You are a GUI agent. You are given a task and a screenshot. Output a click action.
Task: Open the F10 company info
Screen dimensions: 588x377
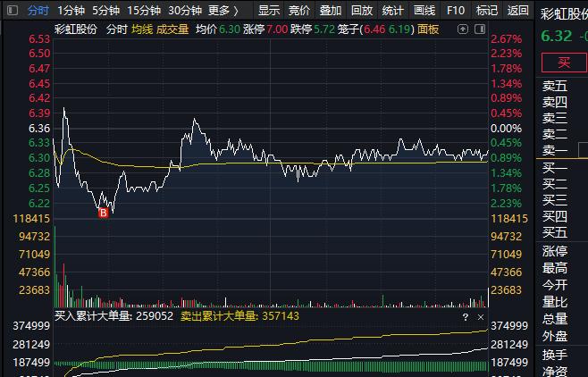[456, 11]
